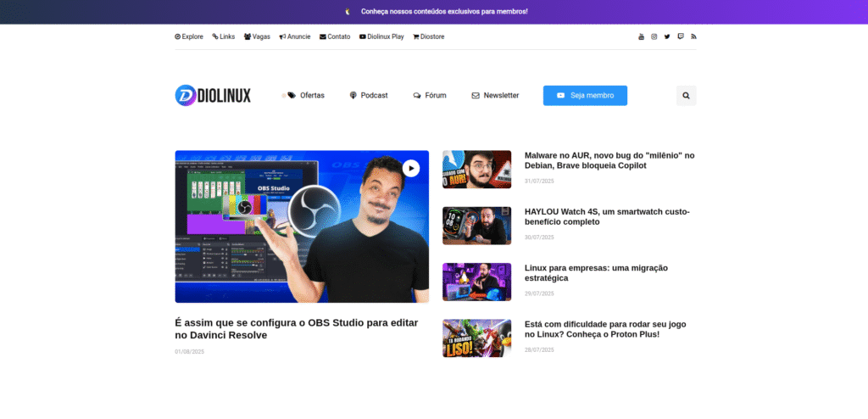The image size is (868, 419).
Task: Click the date 29/07/2025
Action: 539,293
